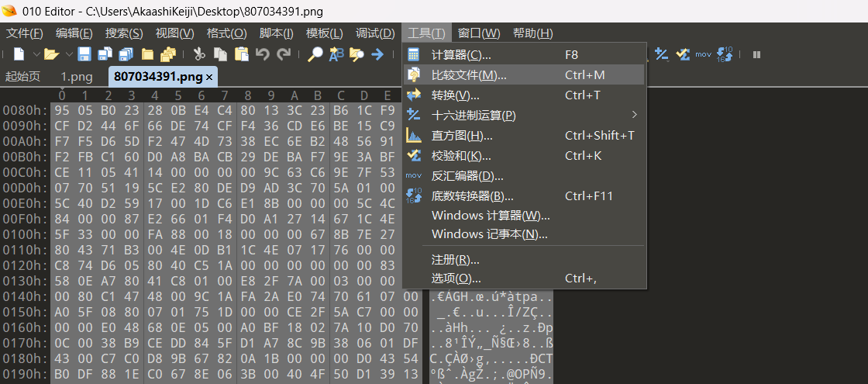This screenshot has height=384, width=868.
Task: Click ASCII text .€ÁGH.œ.ú*àtpa..
Action: (x=491, y=297)
